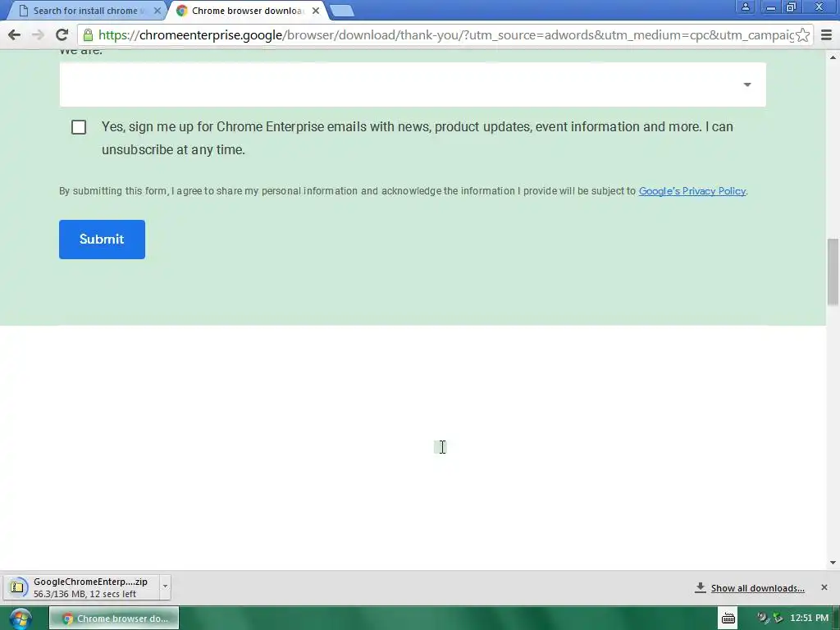Open GoogleChromeEnterprise zip download item
Viewport: 840px width, 630px height.
point(81,587)
